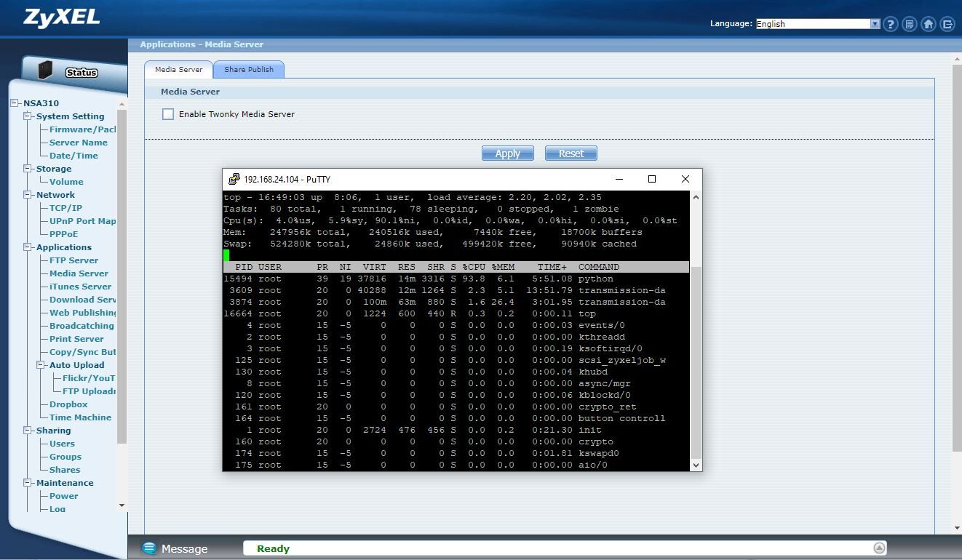Expand message log arrow icon
This screenshot has width=962, height=560.
879,548
